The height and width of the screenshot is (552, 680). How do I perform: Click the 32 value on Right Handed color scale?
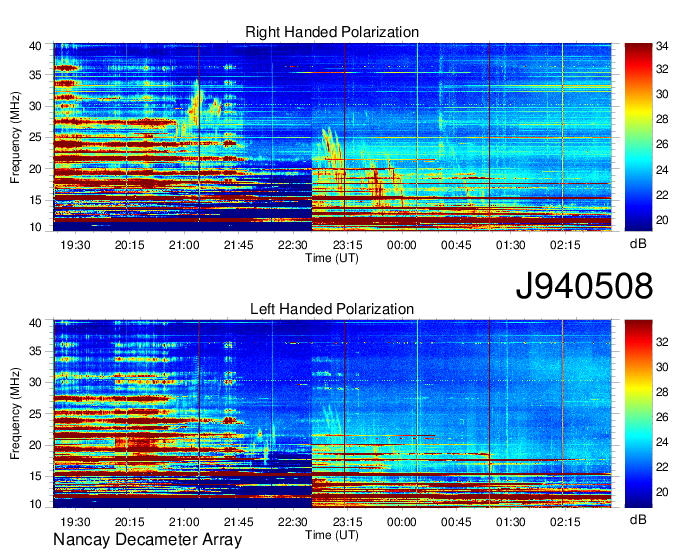(662, 69)
